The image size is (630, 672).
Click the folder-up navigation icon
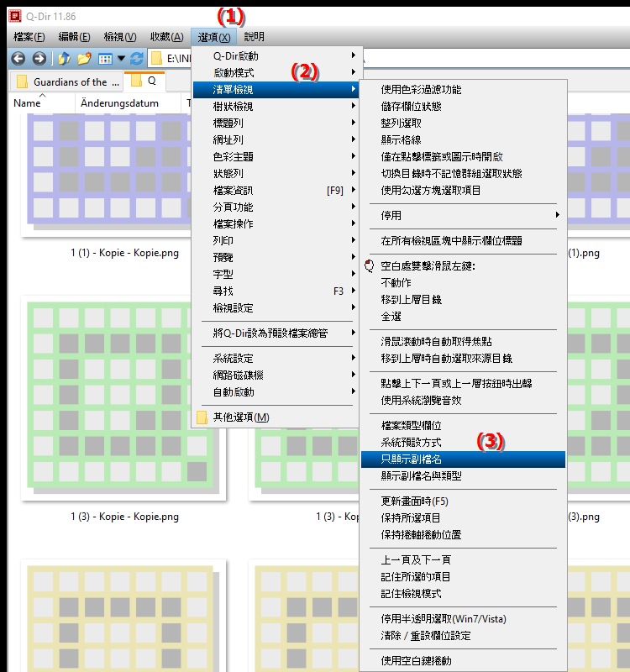point(64,58)
